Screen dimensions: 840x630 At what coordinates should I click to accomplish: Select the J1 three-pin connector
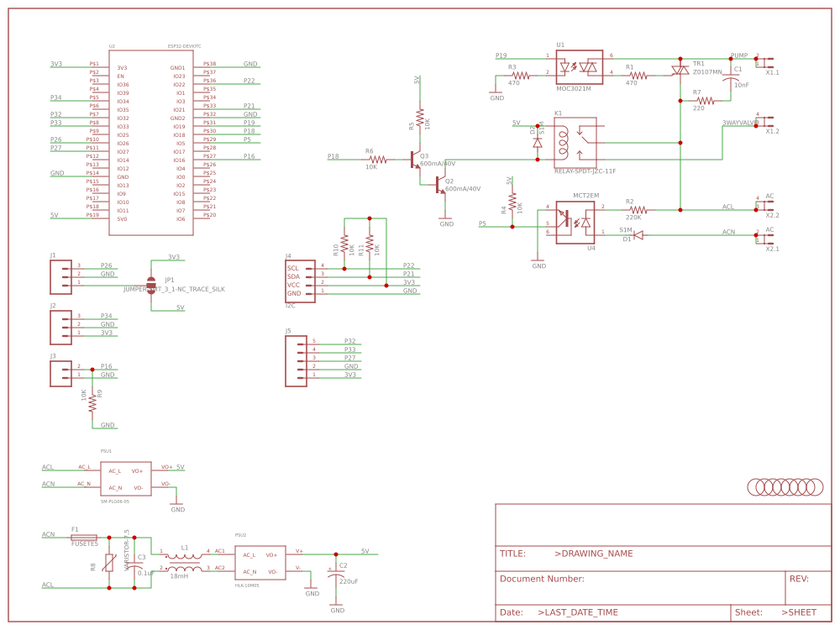click(x=61, y=277)
